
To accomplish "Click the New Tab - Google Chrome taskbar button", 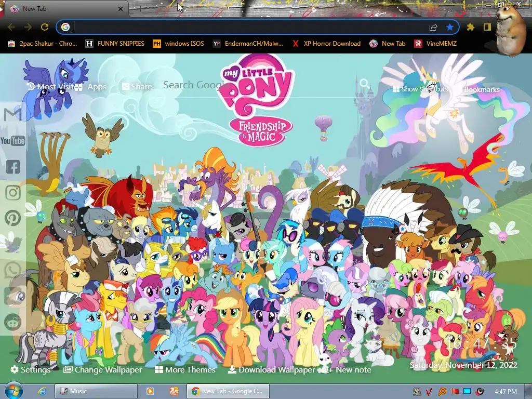I will pos(228,391).
